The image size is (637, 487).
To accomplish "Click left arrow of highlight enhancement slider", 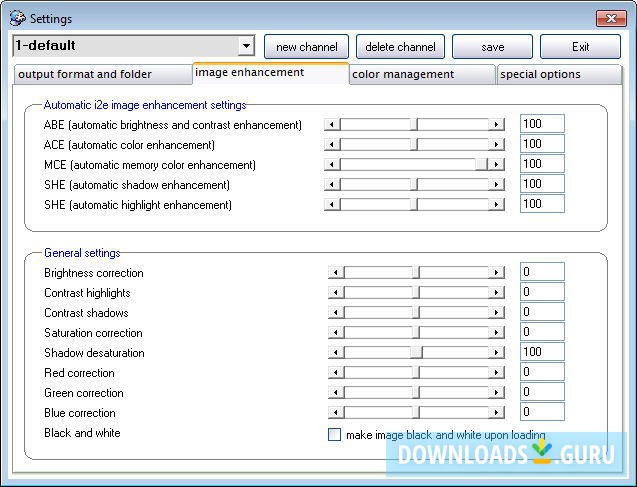I will 332,204.
